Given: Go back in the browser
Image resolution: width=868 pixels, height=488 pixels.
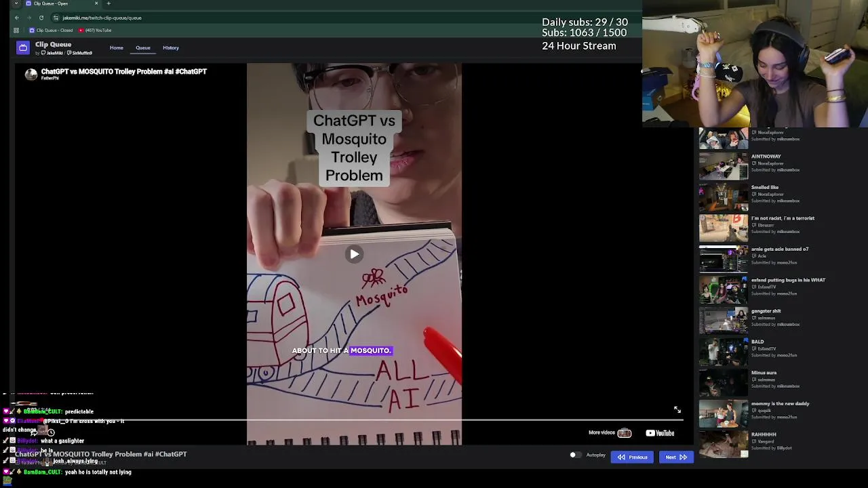Looking at the screenshot, I should click(x=17, y=18).
